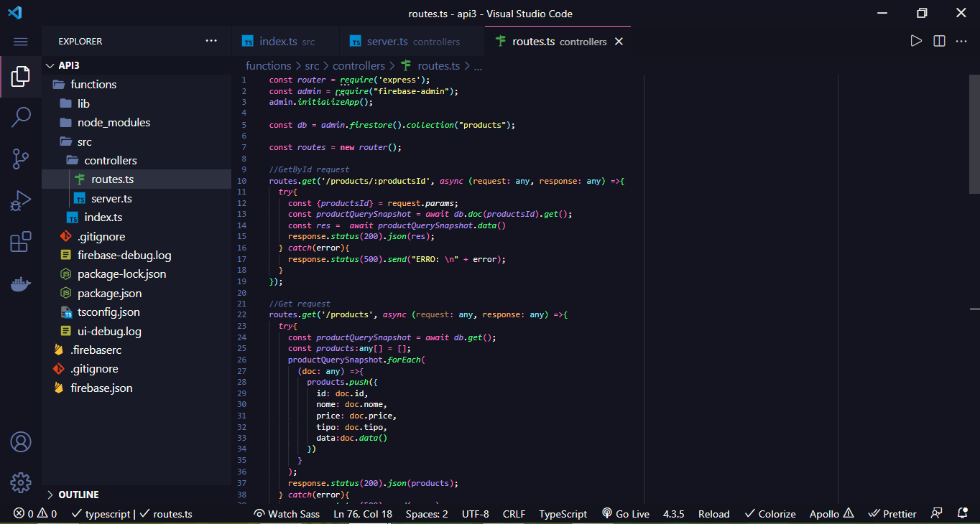
Task: Open the Accounts icon in activity bar
Action: 21,441
